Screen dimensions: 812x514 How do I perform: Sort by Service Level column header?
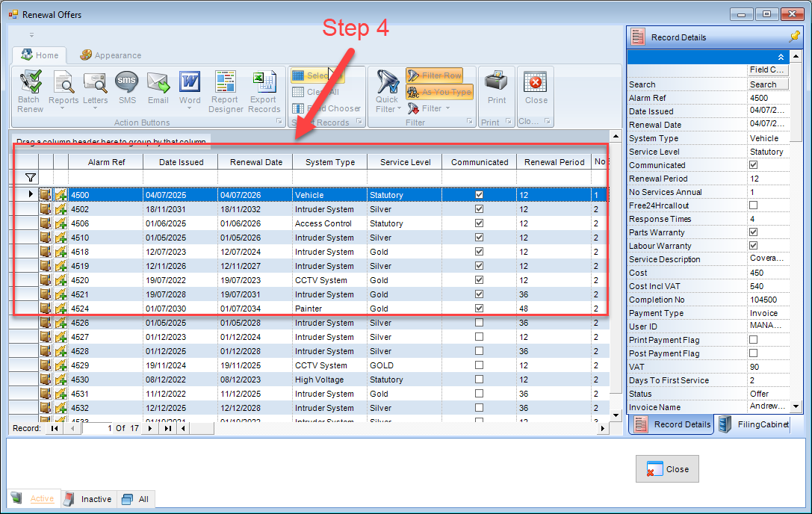tap(405, 162)
